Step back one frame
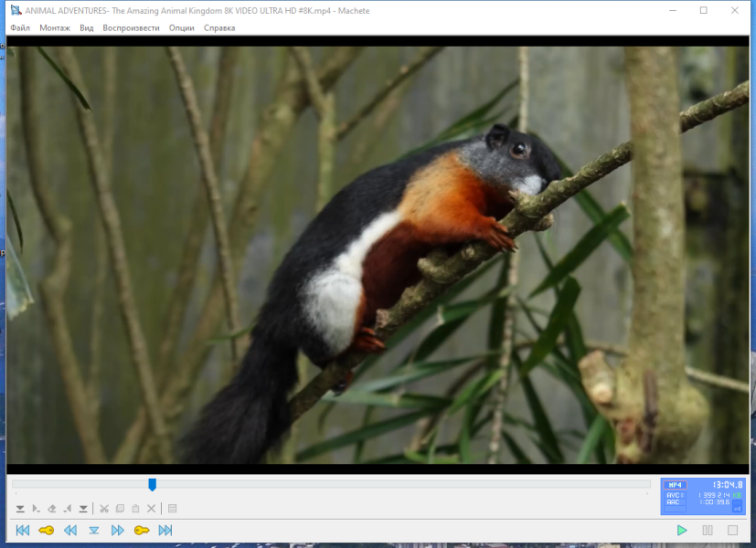Image resolution: width=756 pixels, height=548 pixels. (70, 530)
